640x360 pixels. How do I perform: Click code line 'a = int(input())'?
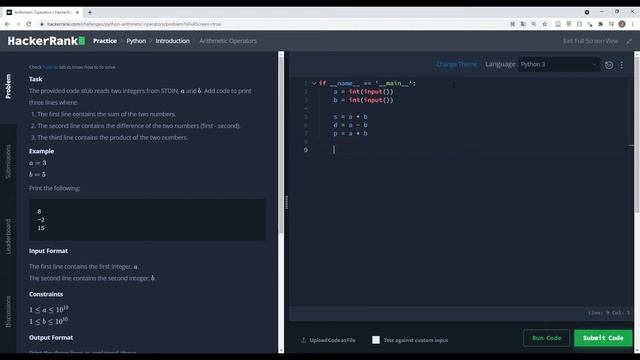[x=363, y=92]
